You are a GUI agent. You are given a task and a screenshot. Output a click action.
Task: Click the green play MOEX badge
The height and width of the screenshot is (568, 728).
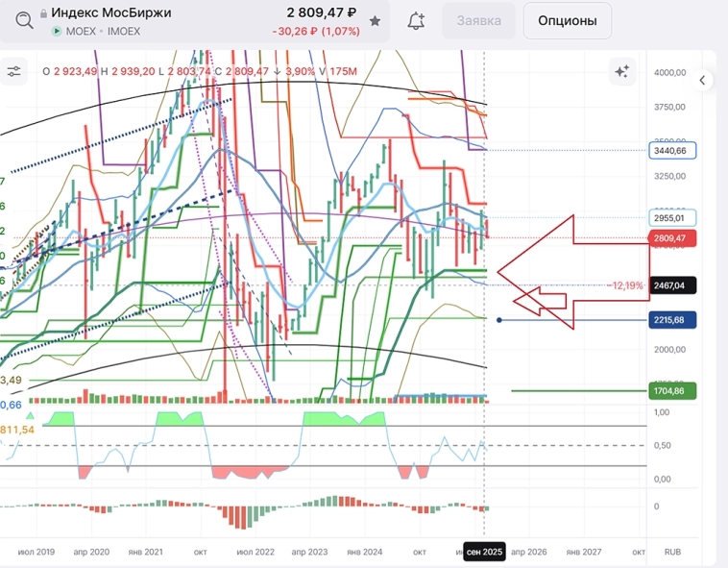57,31
